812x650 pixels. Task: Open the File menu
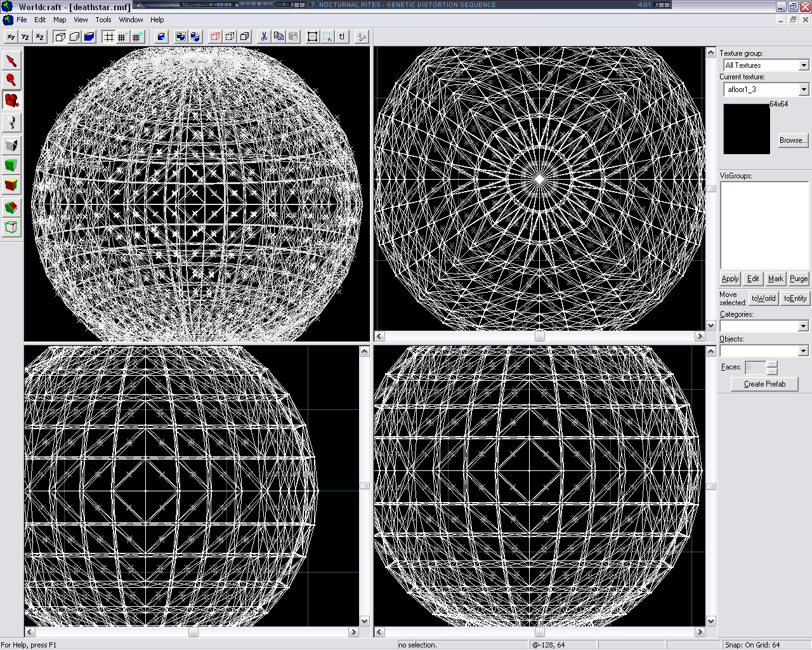[22, 20]
